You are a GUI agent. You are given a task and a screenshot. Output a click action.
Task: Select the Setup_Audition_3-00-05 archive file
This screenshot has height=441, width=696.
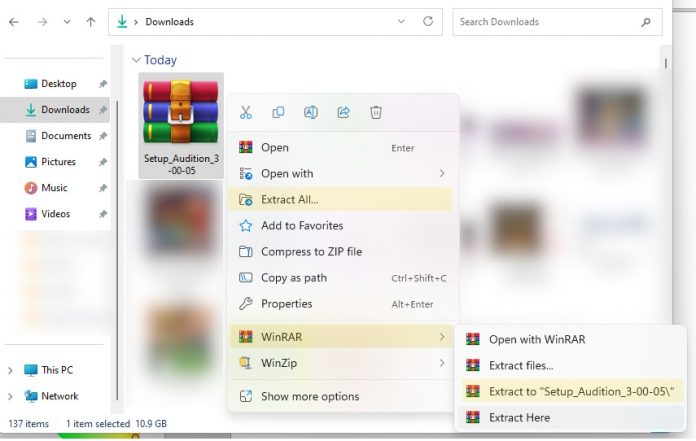[x=181, y=125]
